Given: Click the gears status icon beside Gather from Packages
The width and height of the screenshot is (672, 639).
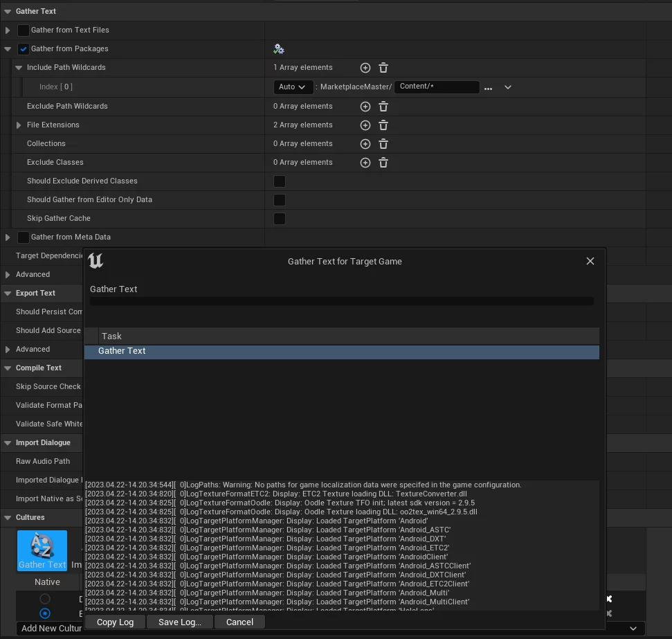Looking at the screenshot, I should pyautogui.click(x=279, y=49).
